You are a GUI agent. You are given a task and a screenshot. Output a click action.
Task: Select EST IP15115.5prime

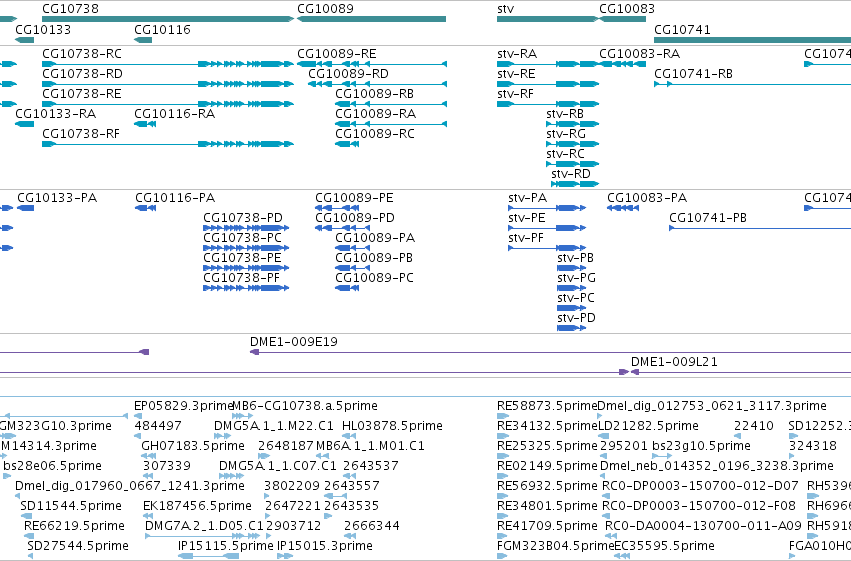point(226,545)
